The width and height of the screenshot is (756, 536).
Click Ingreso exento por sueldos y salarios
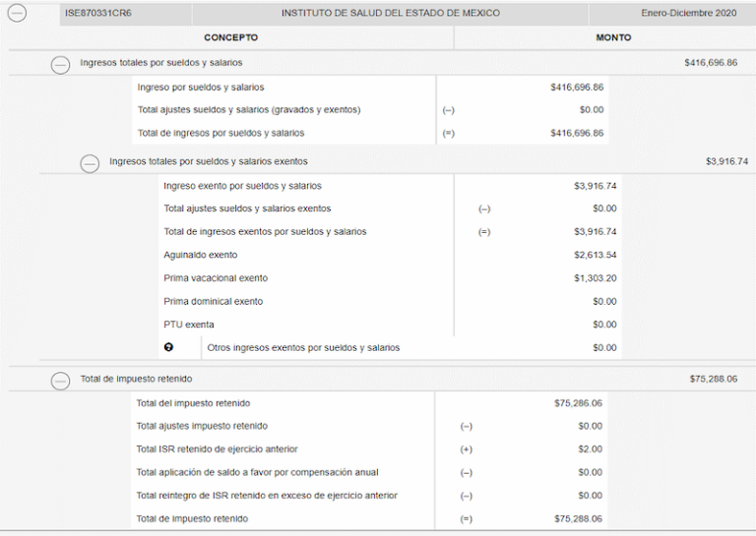point(242,186)
